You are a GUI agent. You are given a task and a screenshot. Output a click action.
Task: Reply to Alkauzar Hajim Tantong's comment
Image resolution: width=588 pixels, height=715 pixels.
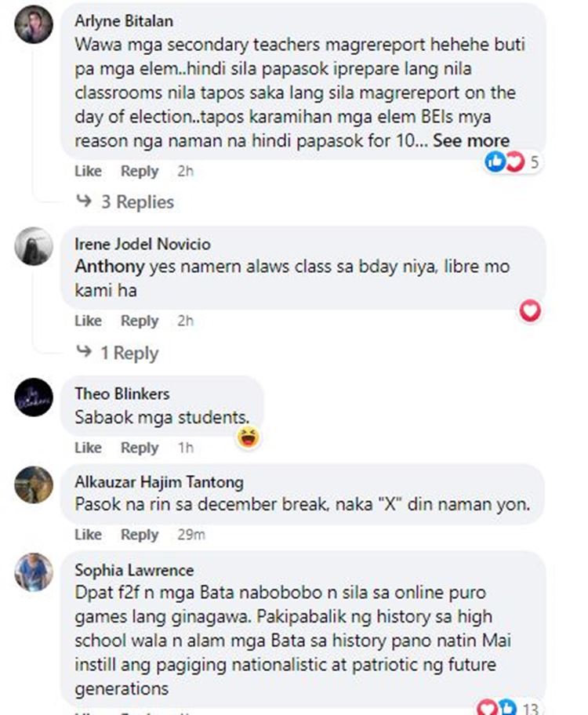click(139, 535)
